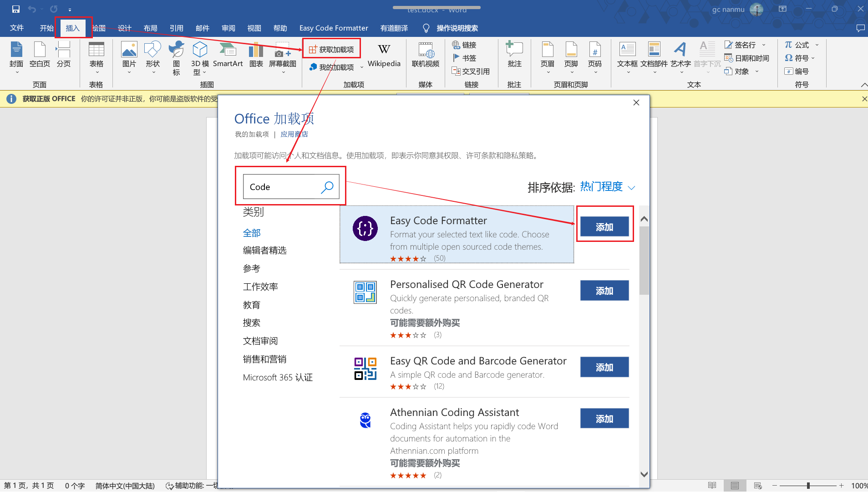Open the 有道翻译 tab

pyautogui.click(x=394, y=28)
